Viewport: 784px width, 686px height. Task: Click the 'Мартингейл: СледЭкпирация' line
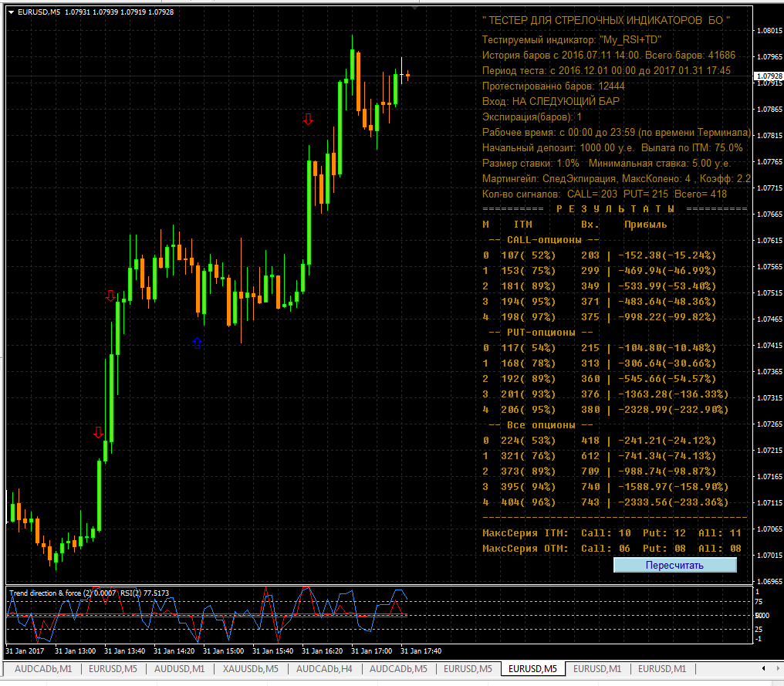617,179
